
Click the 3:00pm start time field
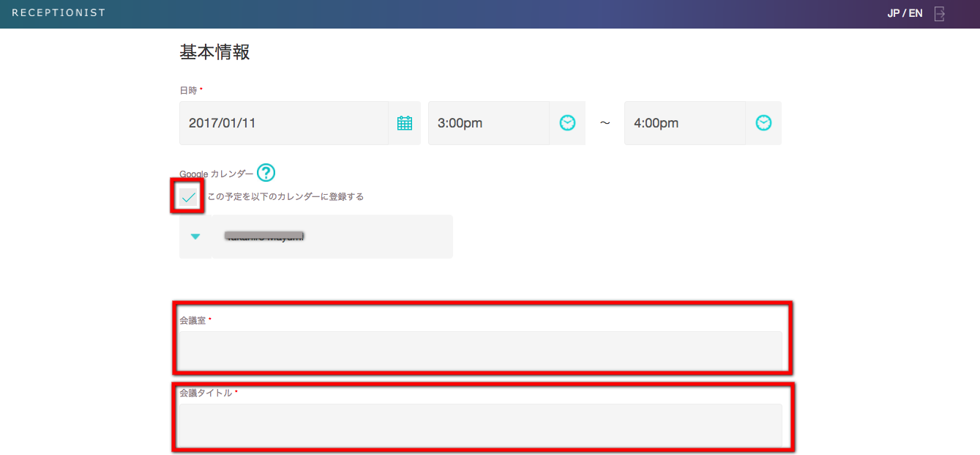[488, 123]
